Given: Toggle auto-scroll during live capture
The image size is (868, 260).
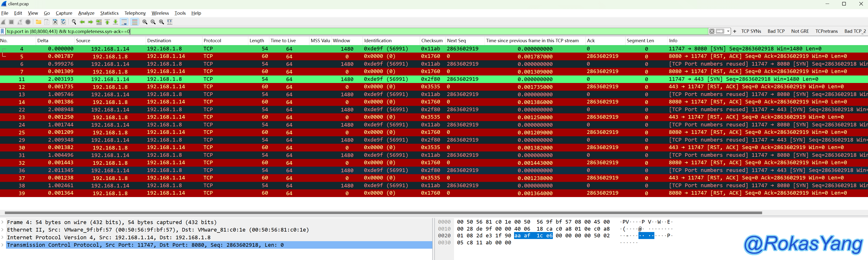Looking at the screenshot, I should coord(124,22).
